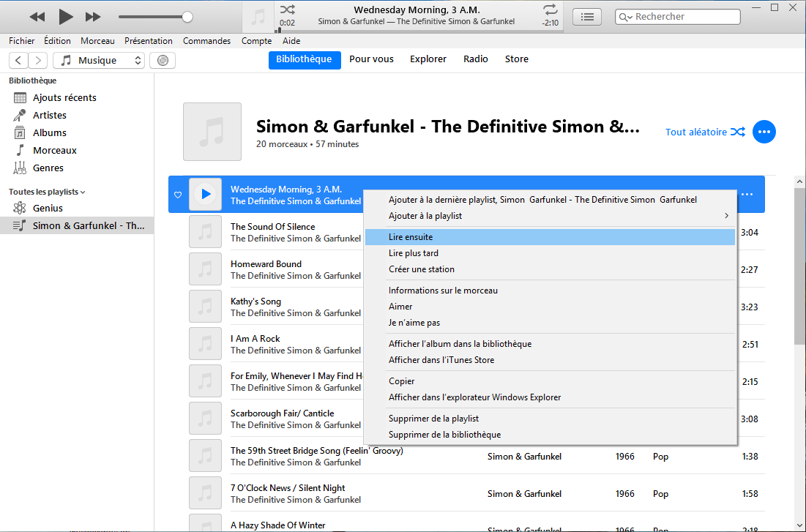Switch to the Radio tab
The height and width of the screenshot is (532, 806).
(476, 59)
